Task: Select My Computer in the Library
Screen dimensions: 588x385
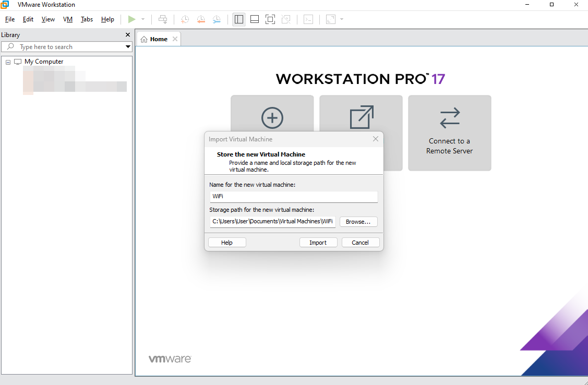Action: click(x=44, y=62)
